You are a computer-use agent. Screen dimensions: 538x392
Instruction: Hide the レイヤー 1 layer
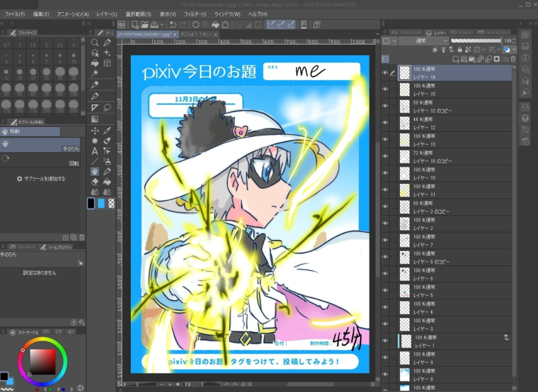[x=385, y=341]
